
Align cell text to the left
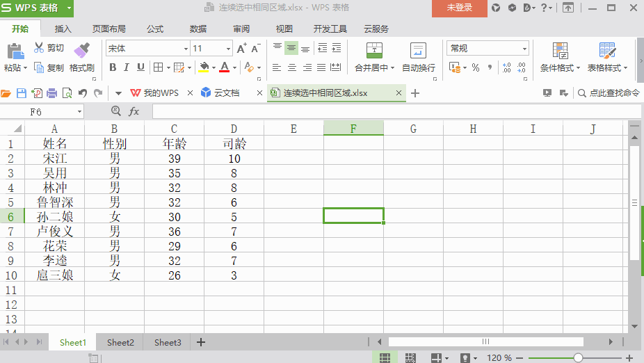coord(277,67)
